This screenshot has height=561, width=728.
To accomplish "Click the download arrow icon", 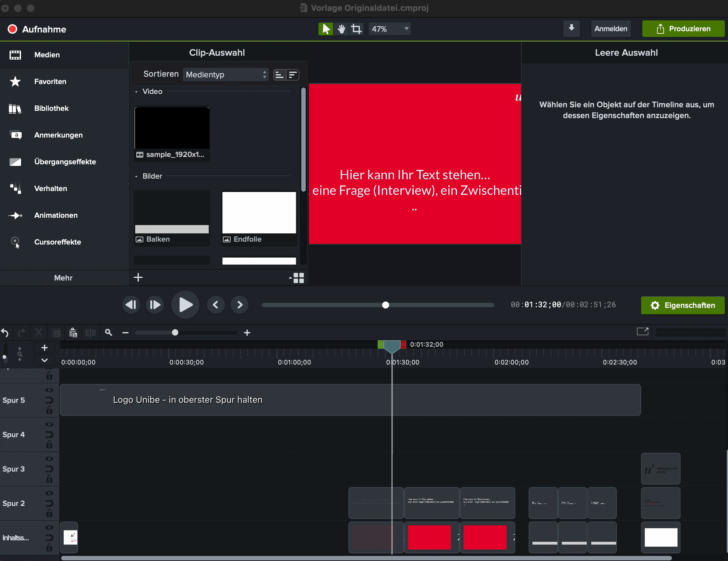I will pyautogui.click(x=571, y=28).
